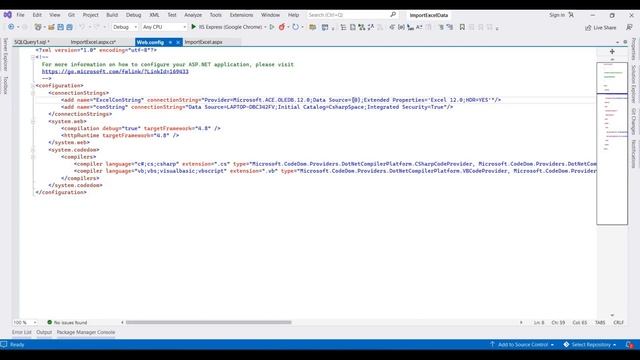
Task: Click the pin icon on Web.config tab
Action: 170,42
